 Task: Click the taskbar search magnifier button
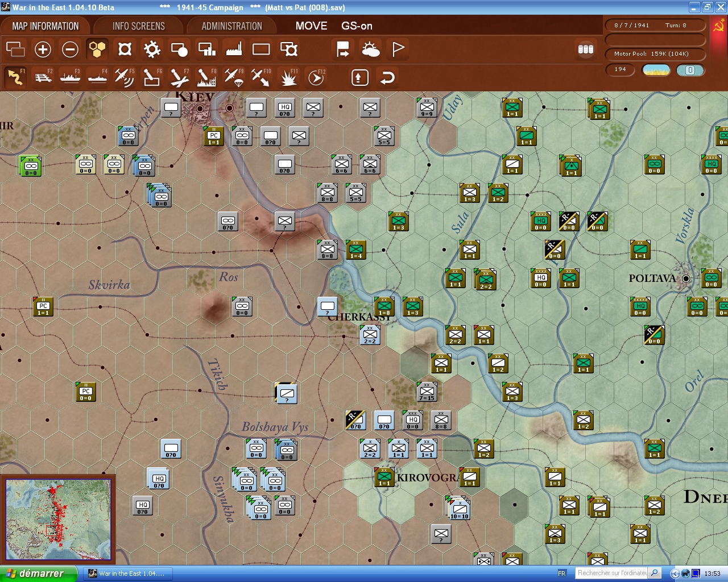(655, 573)
